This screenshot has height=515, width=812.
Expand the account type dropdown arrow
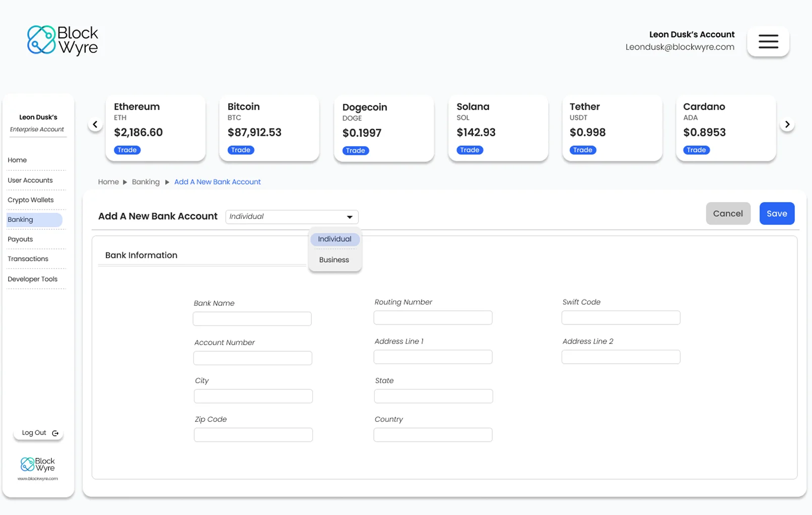click(349, 217)
